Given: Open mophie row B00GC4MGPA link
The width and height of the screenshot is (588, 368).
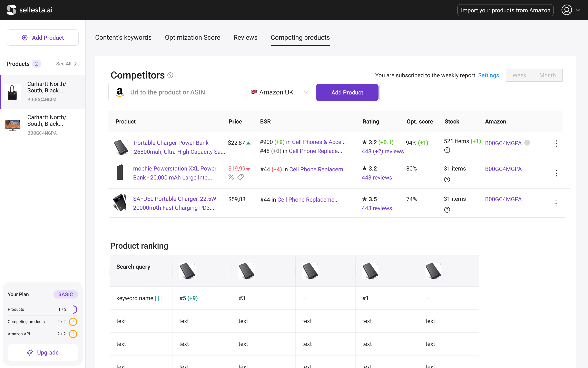Looking at the screenshot, I should tap(503, 169).
